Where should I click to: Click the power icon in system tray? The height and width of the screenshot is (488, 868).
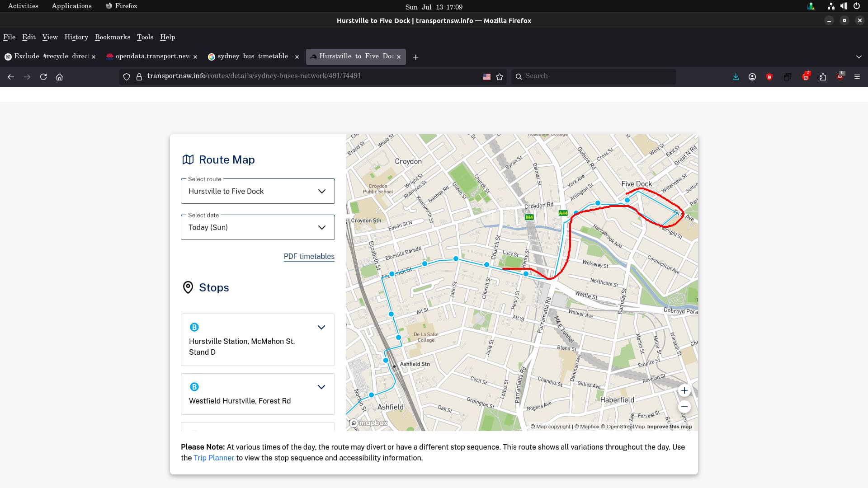point(857,6)
